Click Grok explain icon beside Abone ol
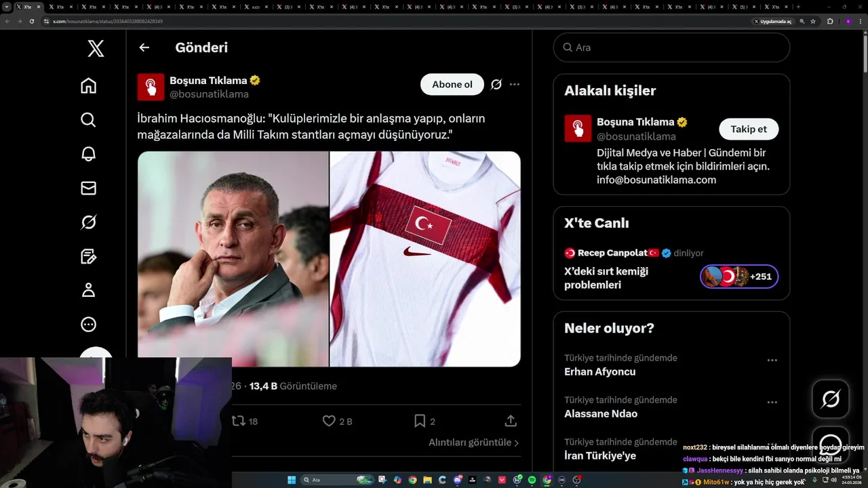Screen dimensions: 868x488 [x=496, y=85]
